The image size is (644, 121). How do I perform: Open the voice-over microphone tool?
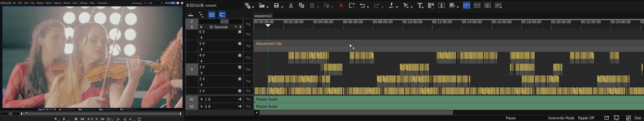click(442, 6)
